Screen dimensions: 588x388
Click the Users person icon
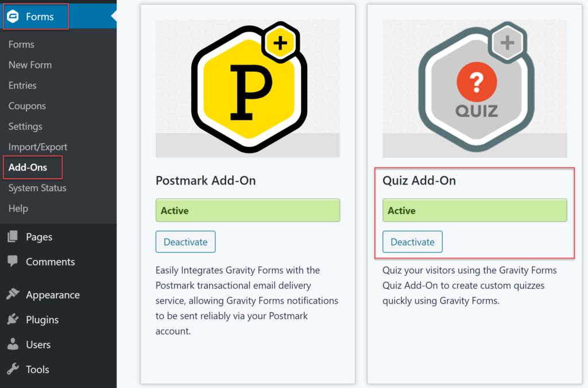click(11, 344)
